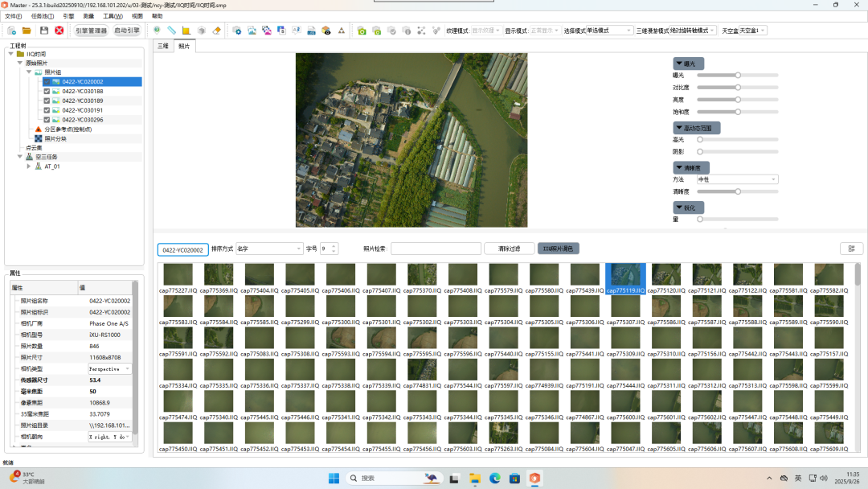868x489 pixels.
Task: Uncheck the 0422-YC030188 photo group checkbox
Action: click(47, 91)
